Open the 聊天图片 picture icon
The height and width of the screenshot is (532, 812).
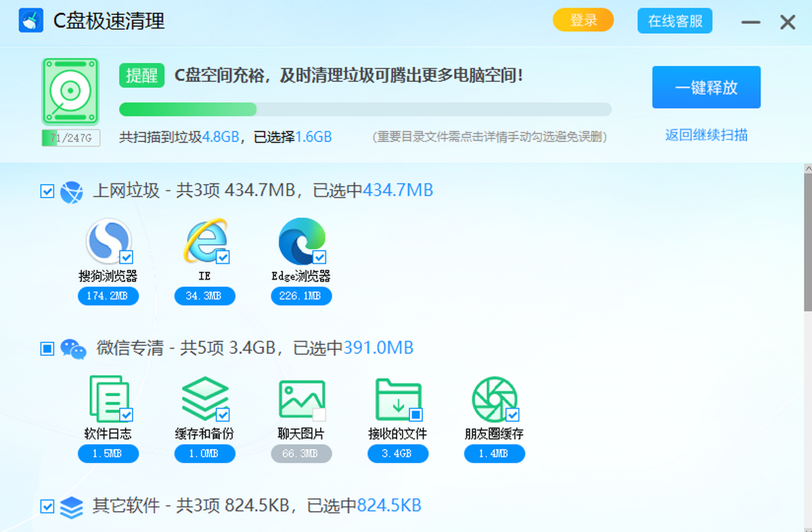point(301,399)
